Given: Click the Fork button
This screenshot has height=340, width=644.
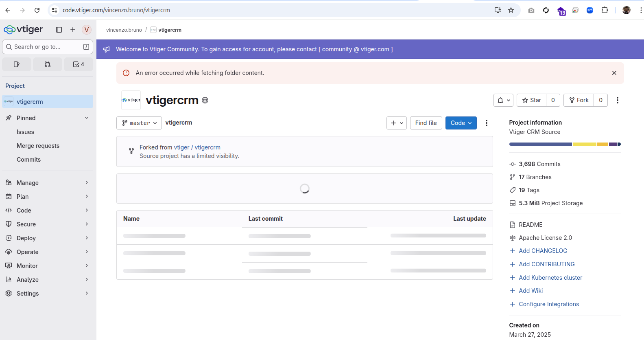Looking at the screenshot, I should (579, 100).
